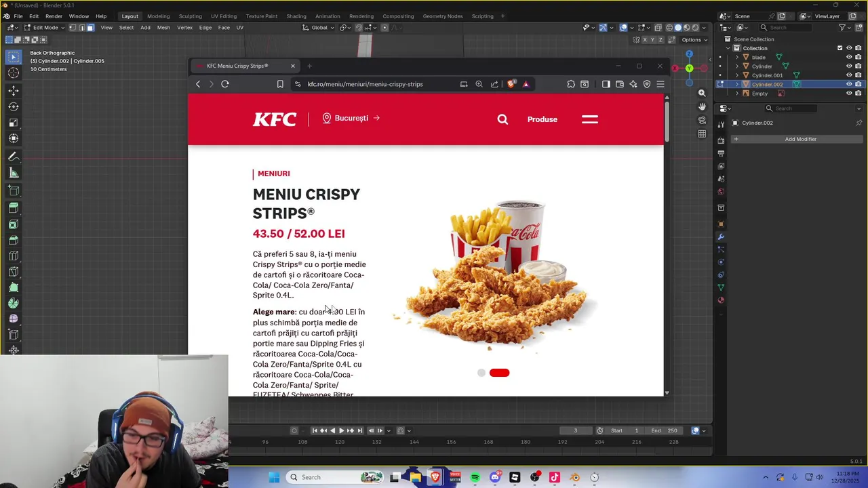Image resolution: width=868 pixels, height=488 pixels.
Task: Select the Inset Faces tool
Action: (x=14, y=224)
